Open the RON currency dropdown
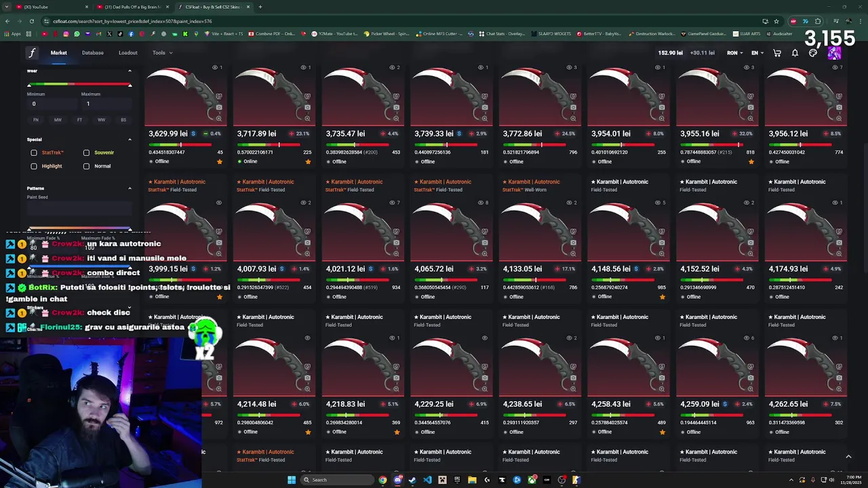Screen dimensions: 868x488 pyautogui.click(x=734, y=53)
